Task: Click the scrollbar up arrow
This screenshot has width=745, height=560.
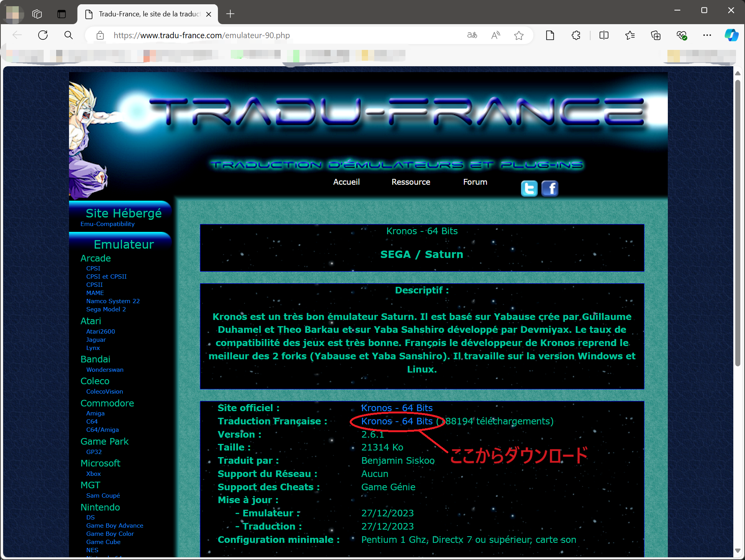Action: (738, 73)
